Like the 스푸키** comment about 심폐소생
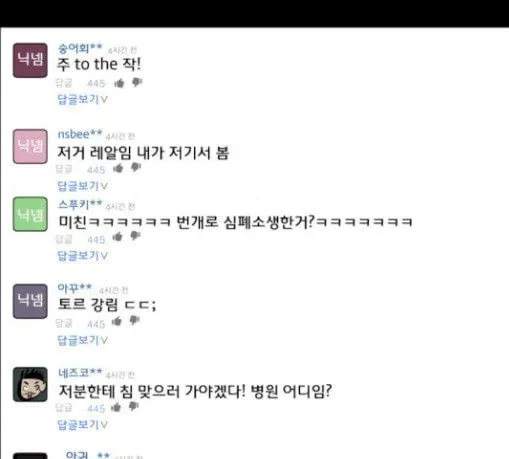This screenshot has height=459, width=509. [x=117, y=237]
